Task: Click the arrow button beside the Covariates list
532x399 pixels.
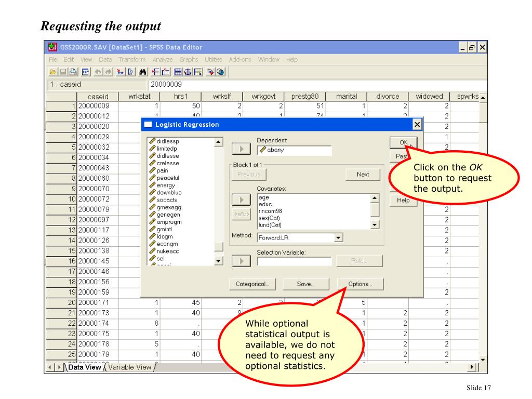Action: [x=241, y=200]
